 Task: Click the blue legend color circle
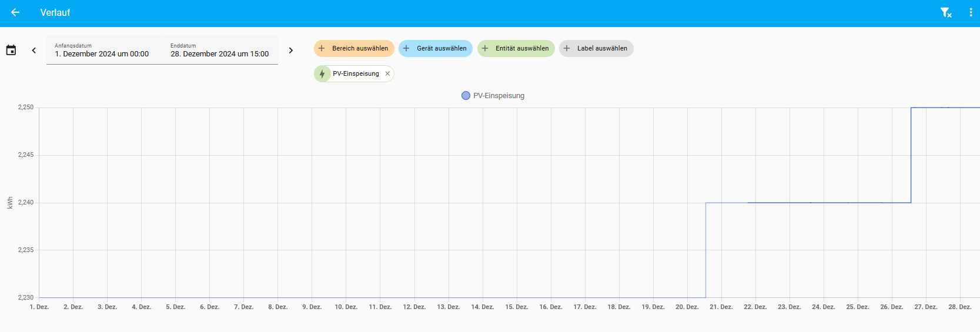pyautogui.click(x=466, y=96)
